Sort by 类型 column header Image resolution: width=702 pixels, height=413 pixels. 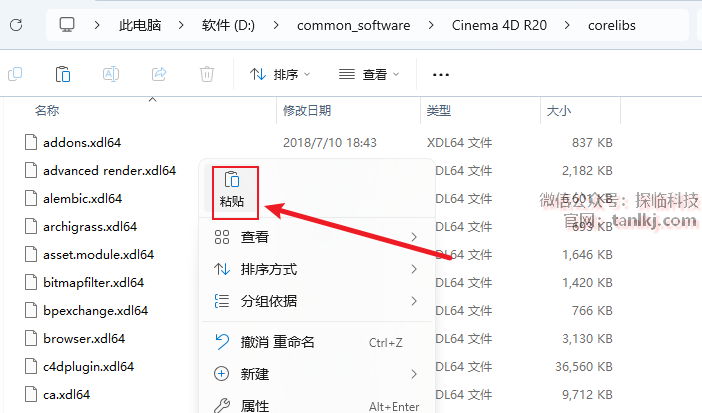[439, 111]
